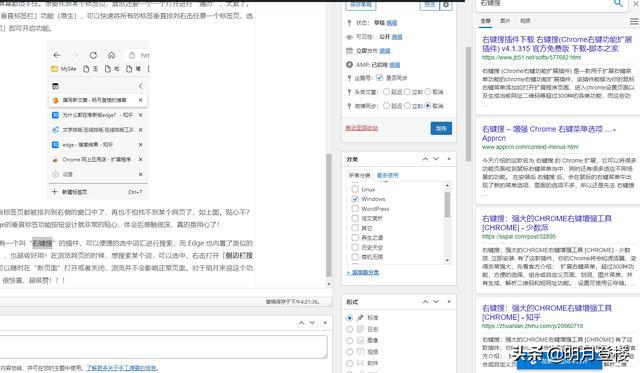Move excerpt panel up with arrow
This screenshot has height=373, width=640.
[301, 323]
